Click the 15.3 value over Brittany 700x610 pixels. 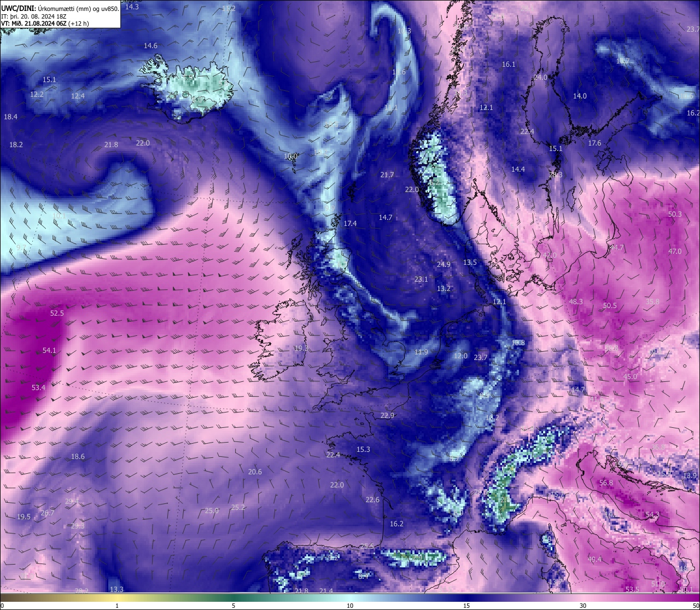(363, 449)
